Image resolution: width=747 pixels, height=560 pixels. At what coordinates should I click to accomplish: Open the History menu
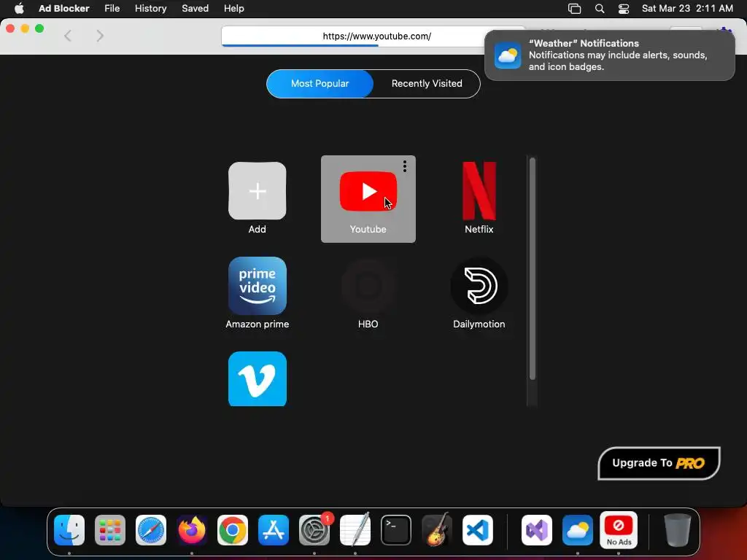150,9
